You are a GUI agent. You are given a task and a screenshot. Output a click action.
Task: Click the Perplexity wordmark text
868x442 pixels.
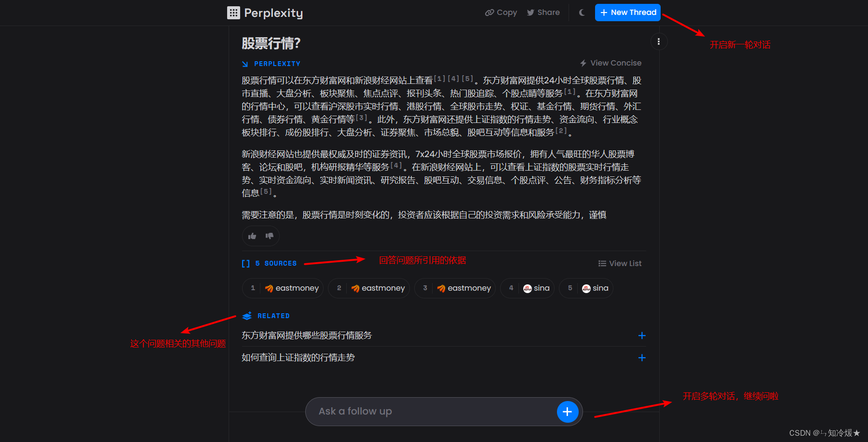(x=273, y=13)
